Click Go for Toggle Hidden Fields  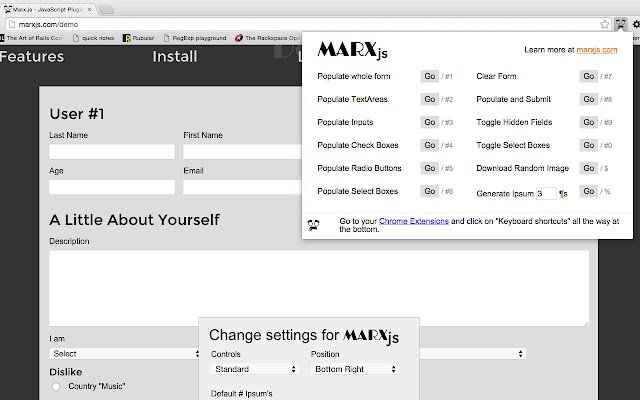589,122
